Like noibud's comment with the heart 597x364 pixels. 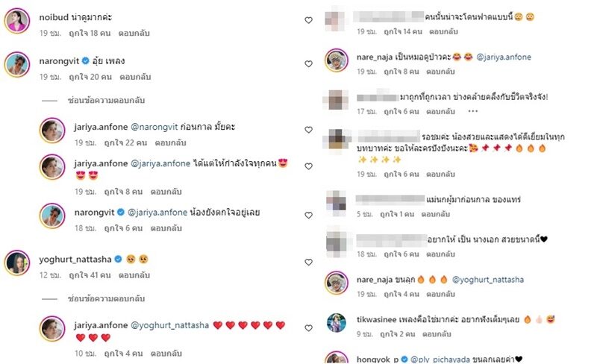click(308, 20)
